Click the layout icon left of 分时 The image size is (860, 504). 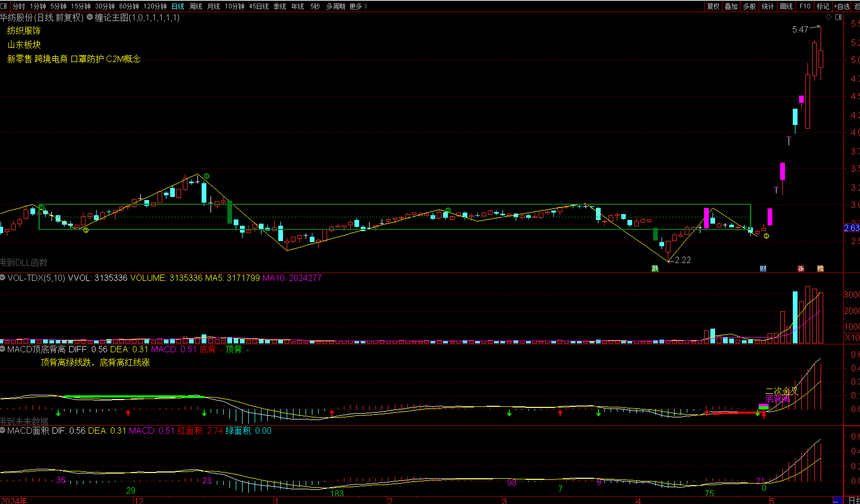click(x=5, y=6)
